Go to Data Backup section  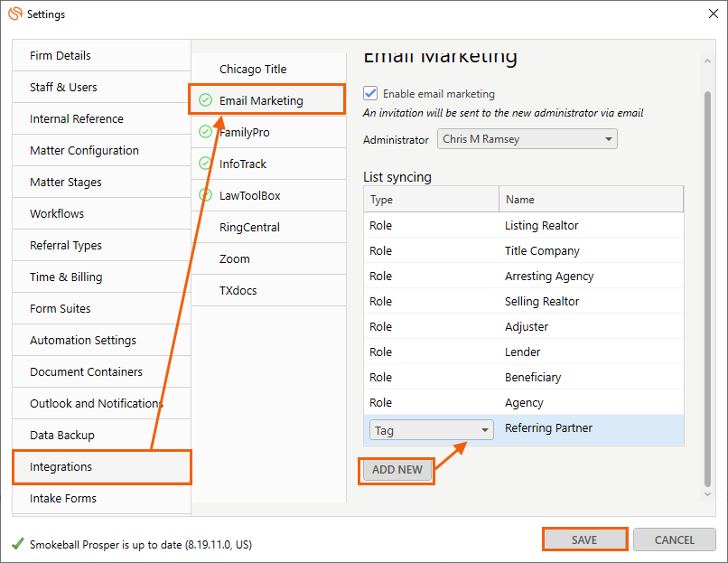click(x=102, y=435)
